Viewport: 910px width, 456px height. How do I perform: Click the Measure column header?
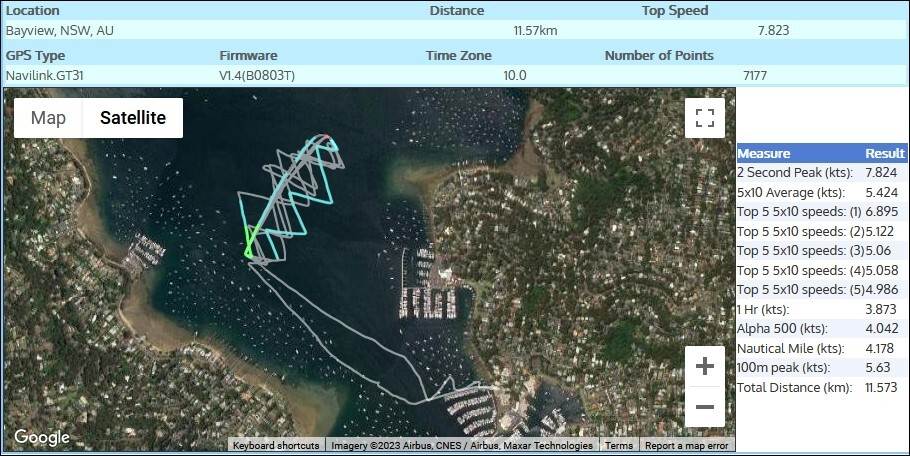[764, 154]
